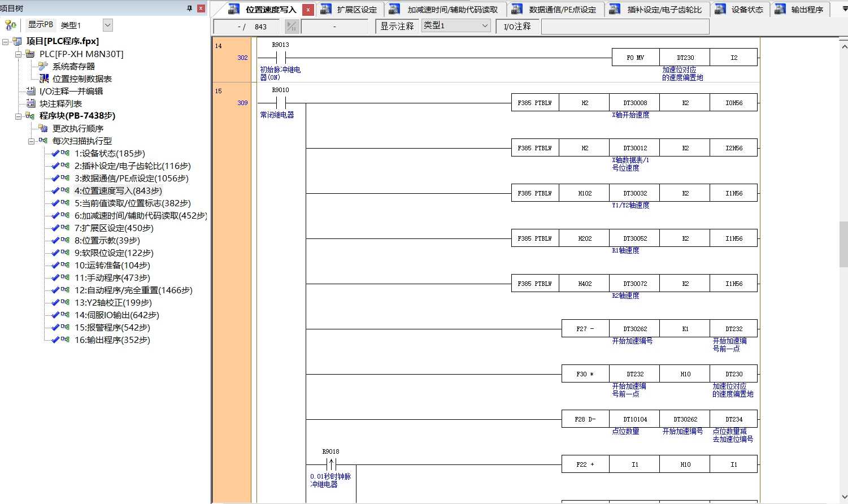Open the tab list dropdown arrow

click(845, 10)
